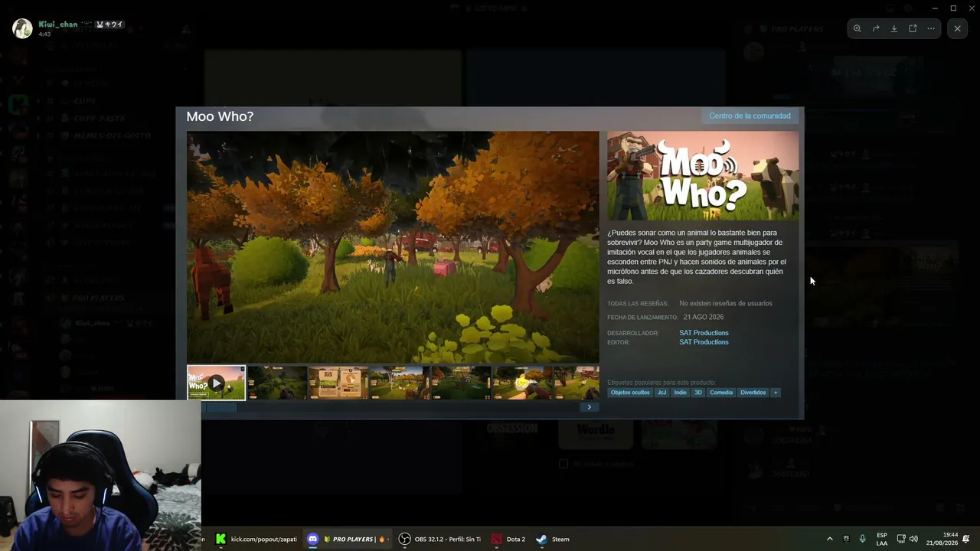
Task: Select the sixth thumbnail with the yellow flash
Action: (x=522, y=383)
